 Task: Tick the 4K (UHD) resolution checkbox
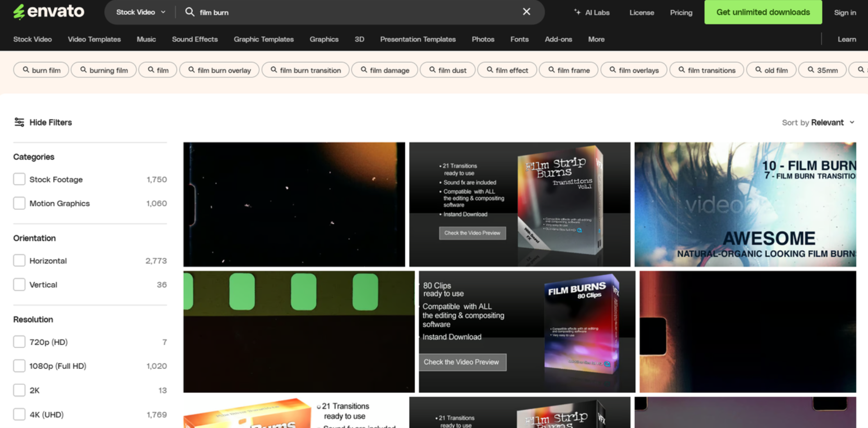tap(19, 414)
